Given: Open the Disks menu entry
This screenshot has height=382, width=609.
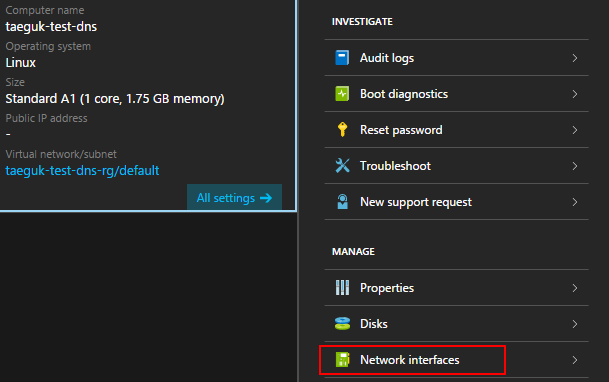Looking at the screenshot, I should point(456,324).
